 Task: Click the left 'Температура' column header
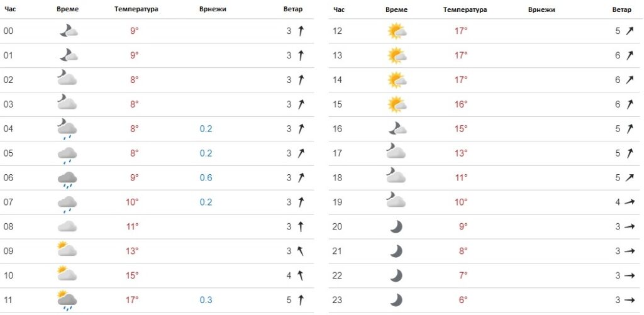(136, 9)
